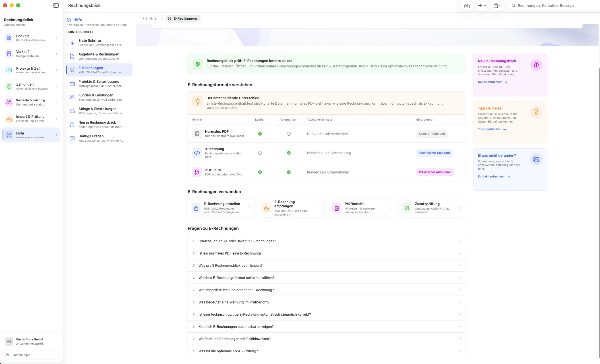Follow Tipps entdecken link
Screen dimensions: 600x364
coord(492,129)
